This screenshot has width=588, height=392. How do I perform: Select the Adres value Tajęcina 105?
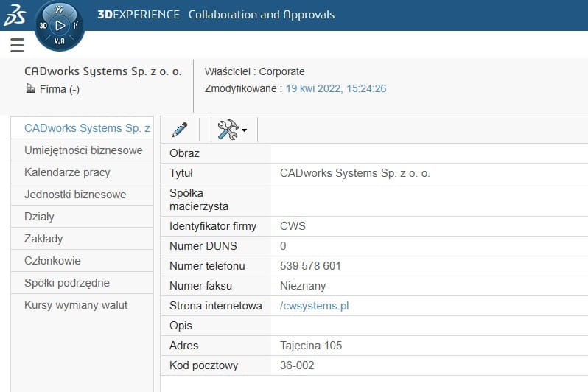tap(311, 346)
